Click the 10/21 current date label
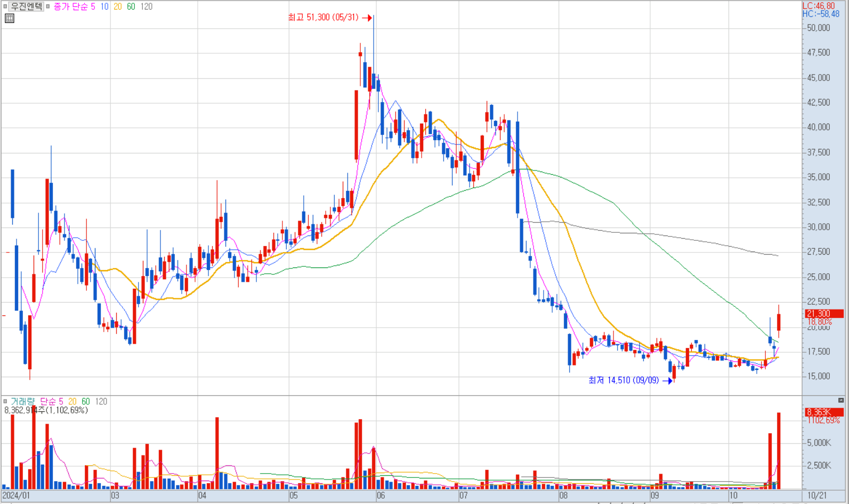The height and width of the screenshot is (504, 849). point(816,495)
